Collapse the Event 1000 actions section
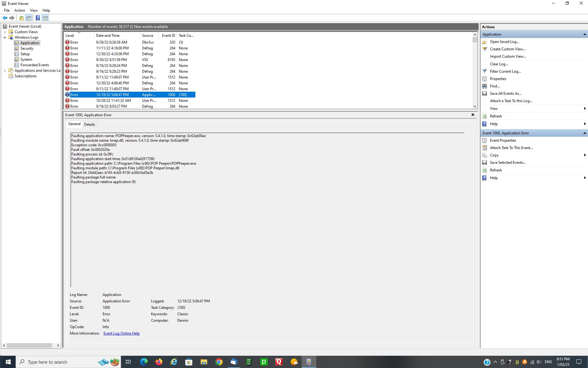 584,133
